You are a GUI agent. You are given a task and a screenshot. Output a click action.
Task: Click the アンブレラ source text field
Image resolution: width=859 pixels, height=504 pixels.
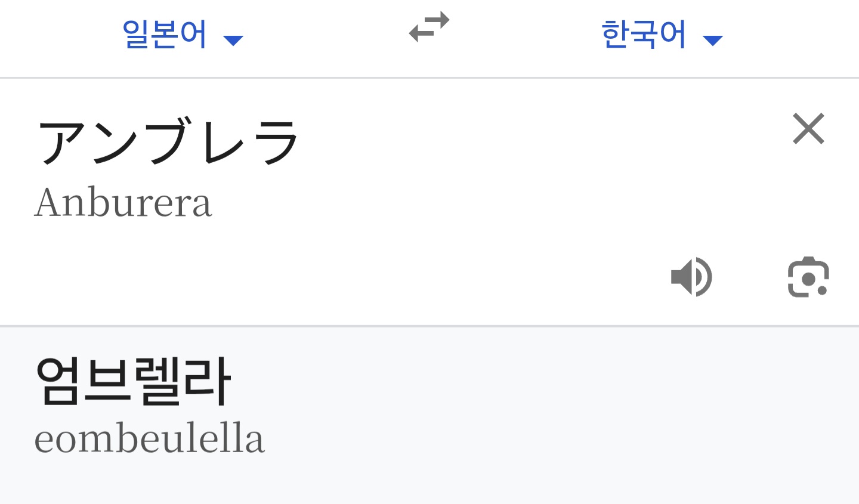(167, 142)
